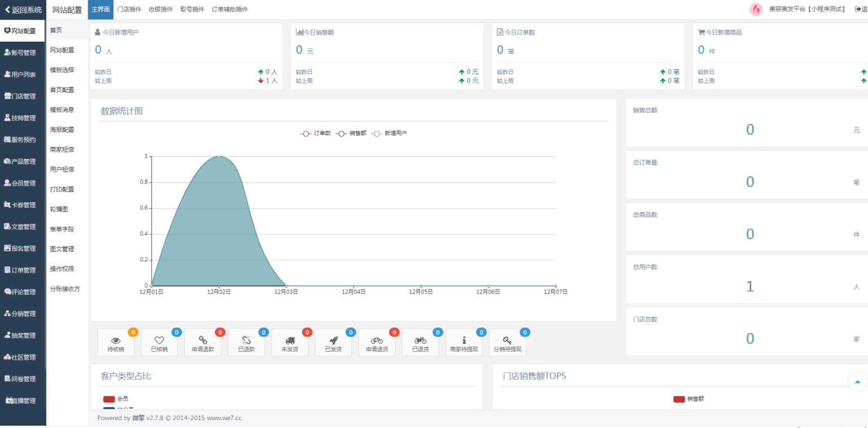Open the 已发货 rocket icon tile
This screenshot has width=868, height=428.
pos(333,343)
